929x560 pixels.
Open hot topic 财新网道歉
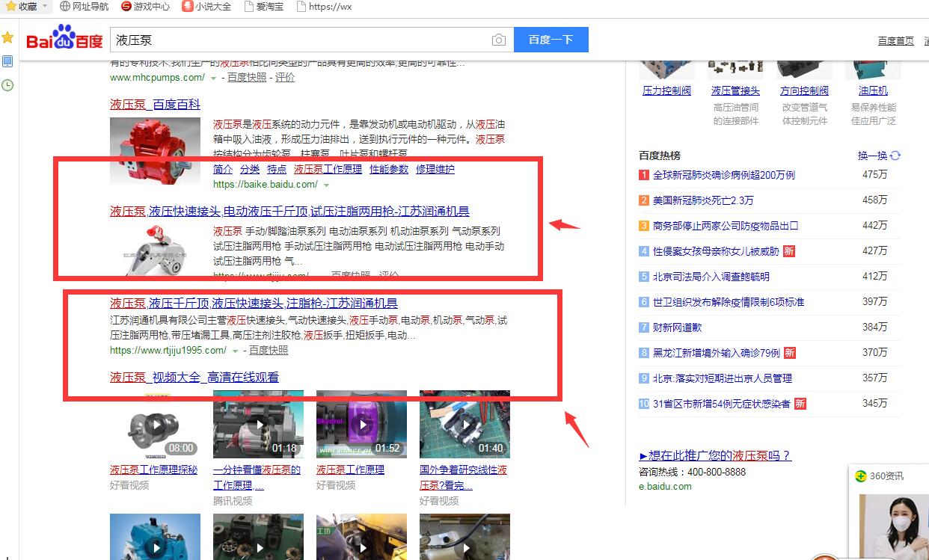point(678,327)
